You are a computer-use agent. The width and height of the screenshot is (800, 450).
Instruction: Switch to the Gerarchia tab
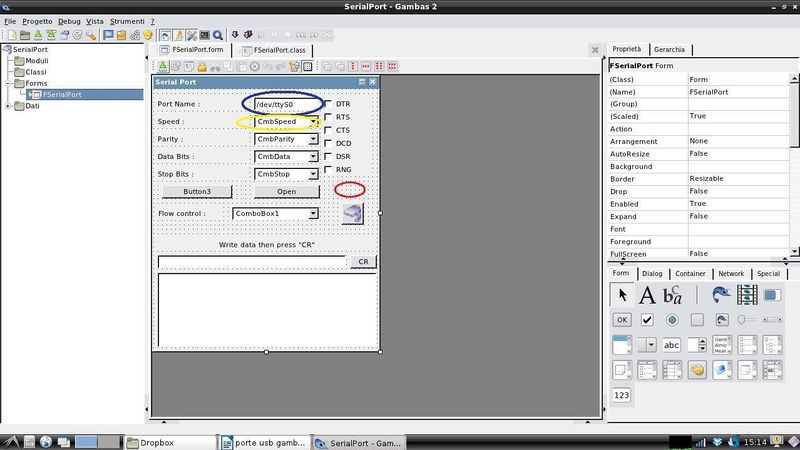tap(669, 49)
